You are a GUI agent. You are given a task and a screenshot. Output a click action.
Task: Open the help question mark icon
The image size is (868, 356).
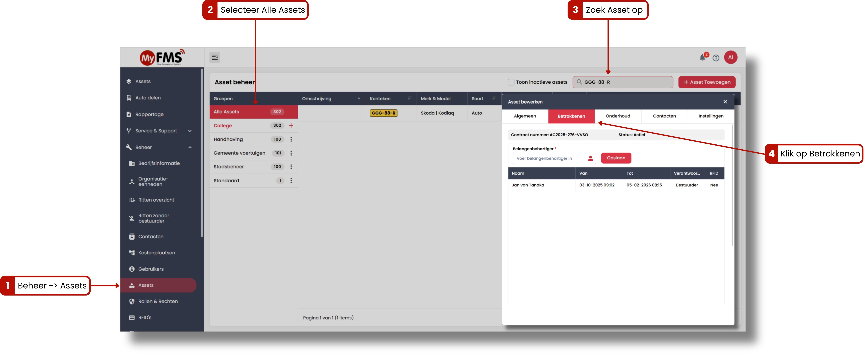(716, 58)
